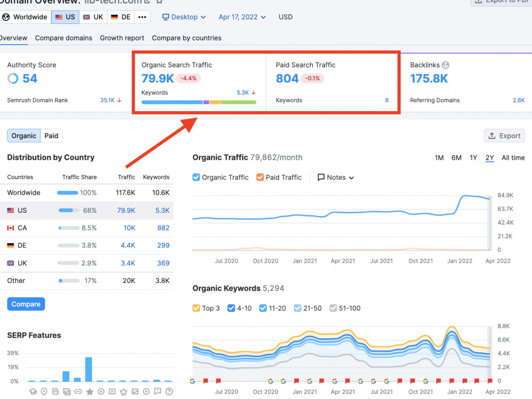Open the 175.8K backlinks link
Screen dimensions: 532x399
coord(429,78)
